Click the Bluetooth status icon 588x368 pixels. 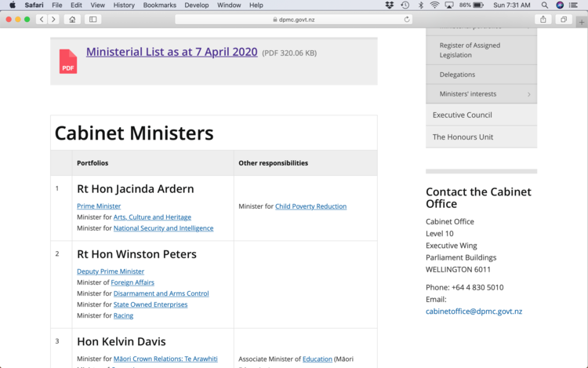(421, 5)
